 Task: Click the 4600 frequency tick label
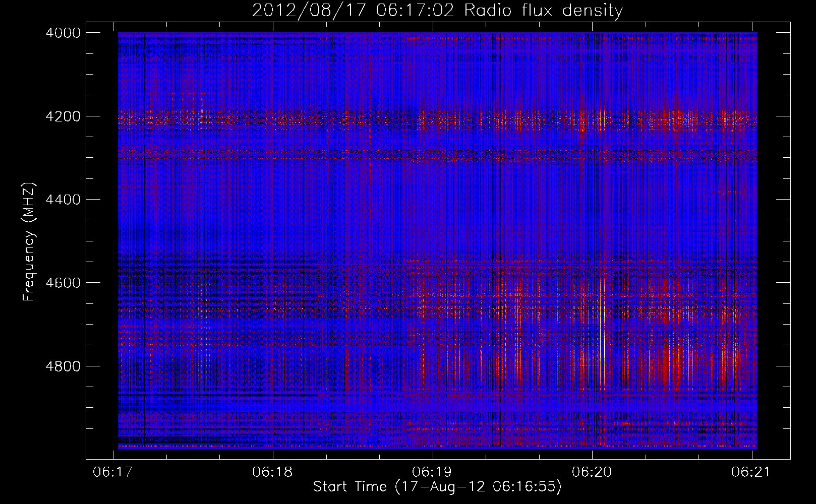tap(63, 283)
